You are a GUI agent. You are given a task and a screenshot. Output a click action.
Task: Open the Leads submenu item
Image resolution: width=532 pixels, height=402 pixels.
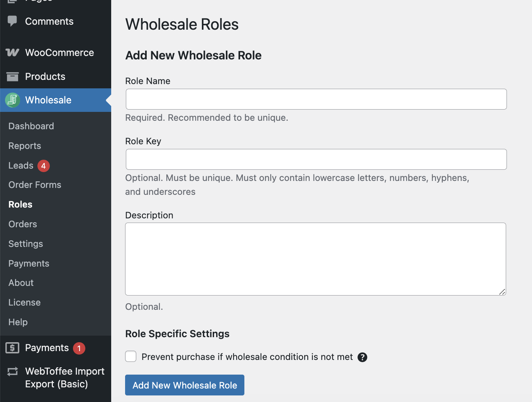pos(21,166)
